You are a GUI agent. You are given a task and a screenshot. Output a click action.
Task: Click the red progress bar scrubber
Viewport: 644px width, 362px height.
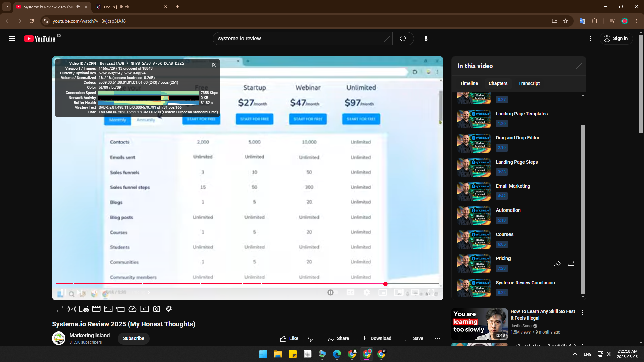click(385, 284)
